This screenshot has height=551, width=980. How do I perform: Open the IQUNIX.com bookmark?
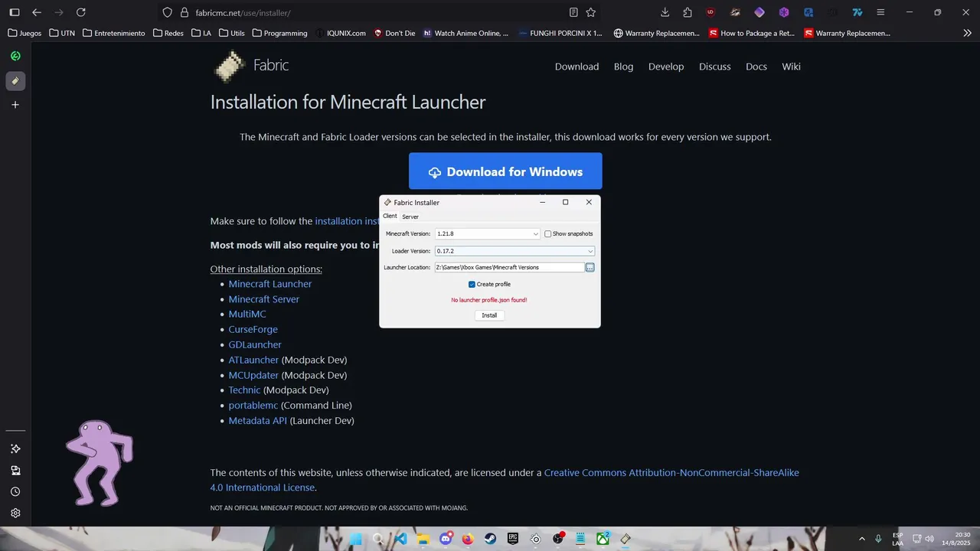(x=341, y=33)
